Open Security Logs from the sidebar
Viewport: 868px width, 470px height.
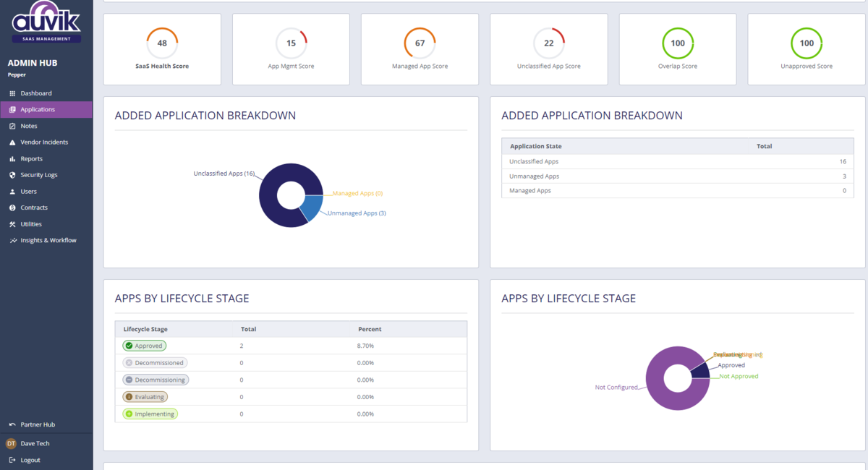pos(39,174)
